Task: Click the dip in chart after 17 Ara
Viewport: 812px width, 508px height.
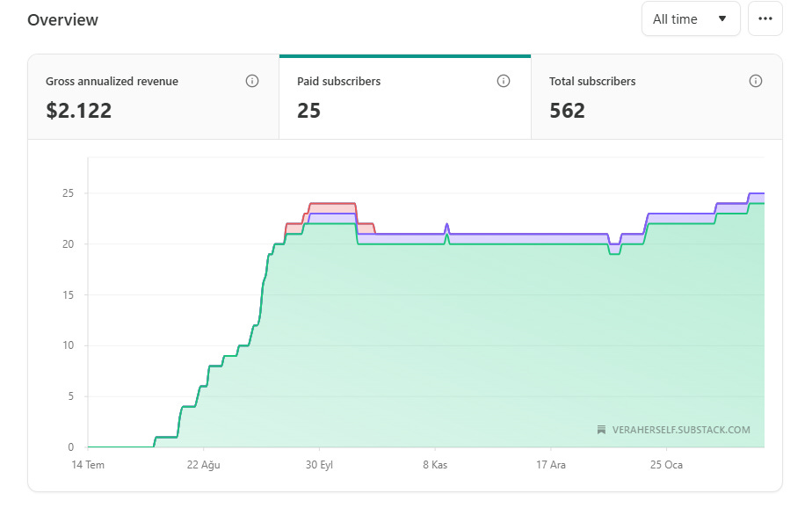Action: click(614, 249)
